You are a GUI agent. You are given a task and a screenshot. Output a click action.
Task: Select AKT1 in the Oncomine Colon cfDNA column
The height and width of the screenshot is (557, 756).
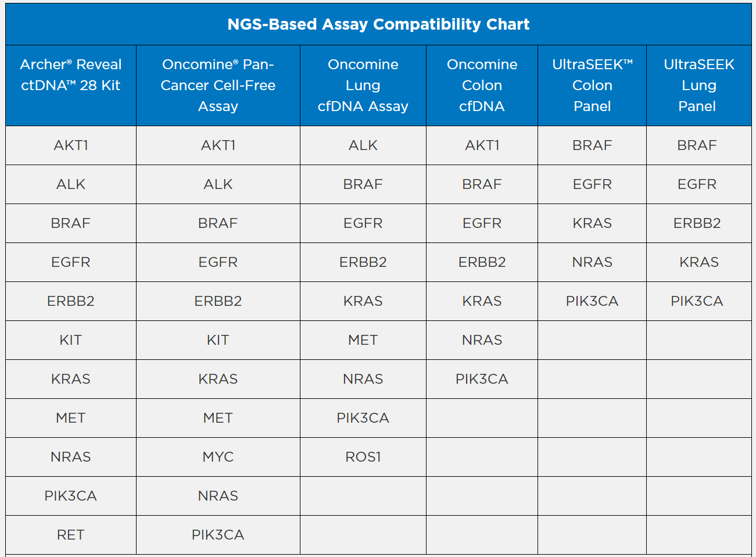tap(482, 145)
